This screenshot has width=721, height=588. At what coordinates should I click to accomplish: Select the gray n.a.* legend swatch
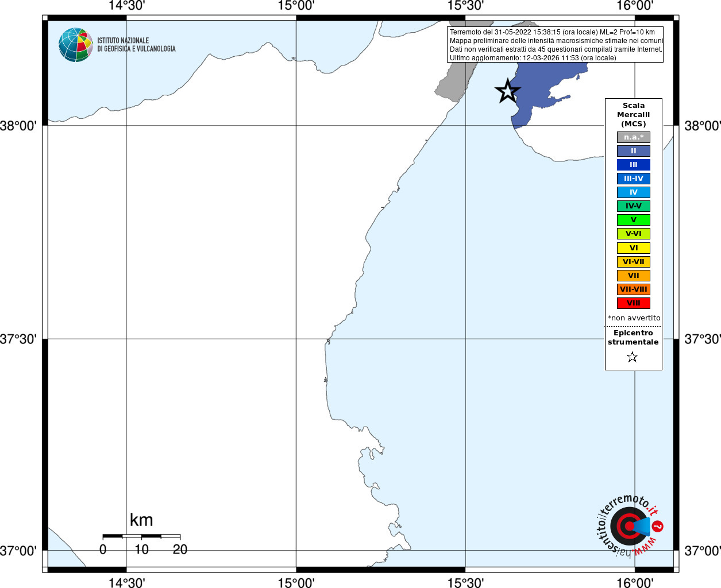tap(634, 137)
